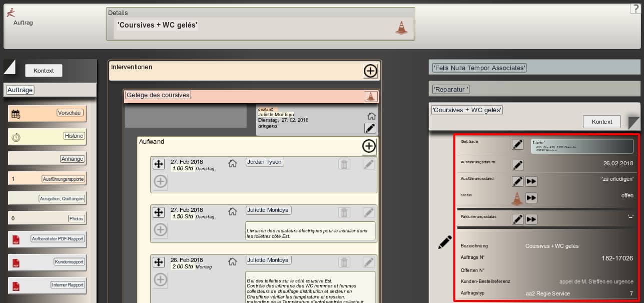The image size is (644, 303).
Task: Click the Jordan Tyson name label
Action: 265,162
